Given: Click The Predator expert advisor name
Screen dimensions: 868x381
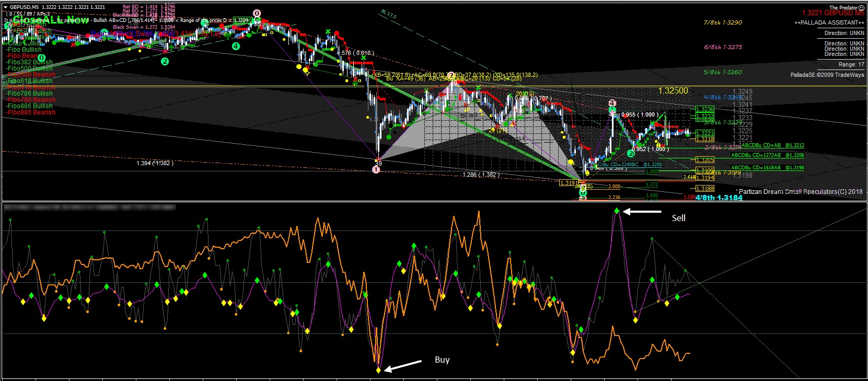Looking at the screenshot, I should pos(843,7).
